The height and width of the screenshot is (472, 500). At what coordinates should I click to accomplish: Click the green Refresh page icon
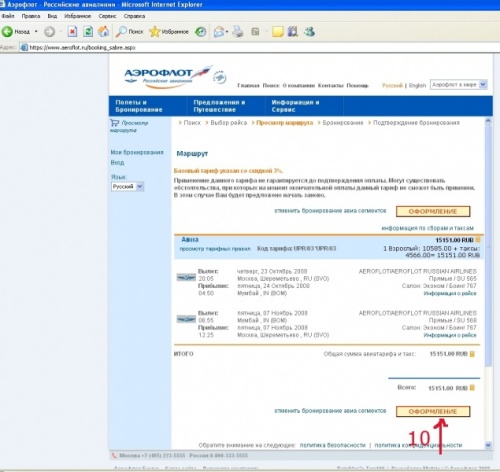88,32
